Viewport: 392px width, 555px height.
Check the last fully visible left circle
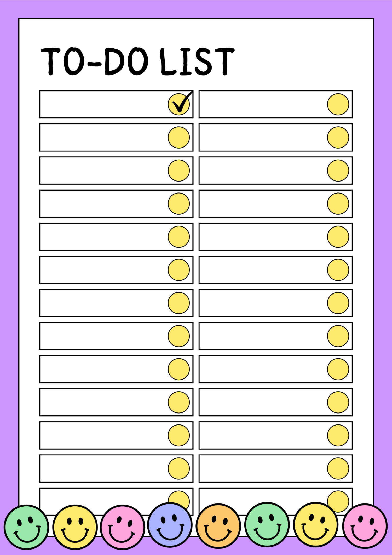coord(179,468)
